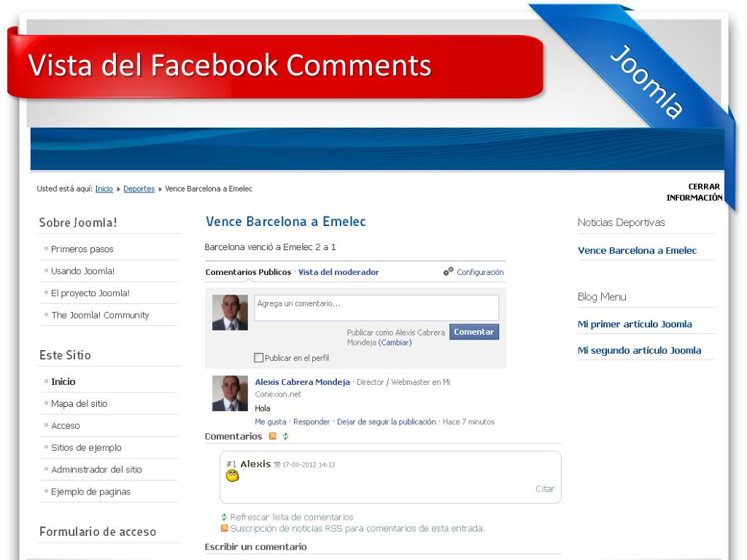The image size is (747, 560).
Task: Click Alexis avatar next to Hola comment
Action: pyautogui.click(x=230, y=393)
